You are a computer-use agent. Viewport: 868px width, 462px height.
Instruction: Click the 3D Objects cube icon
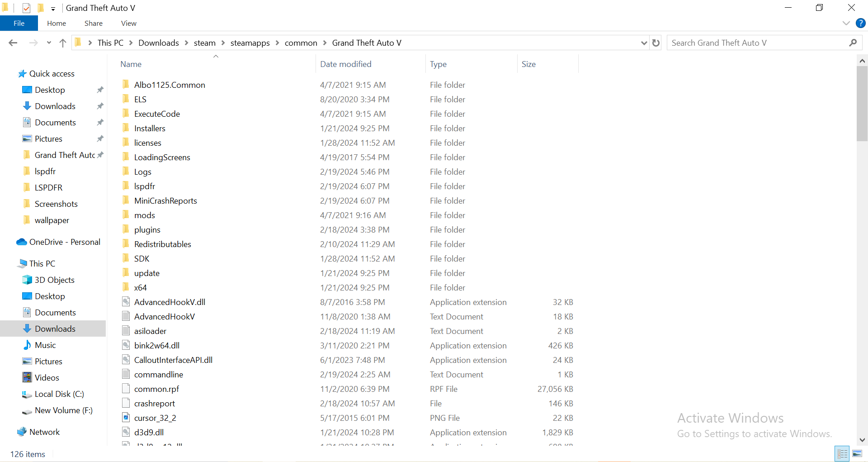[27, 280]
